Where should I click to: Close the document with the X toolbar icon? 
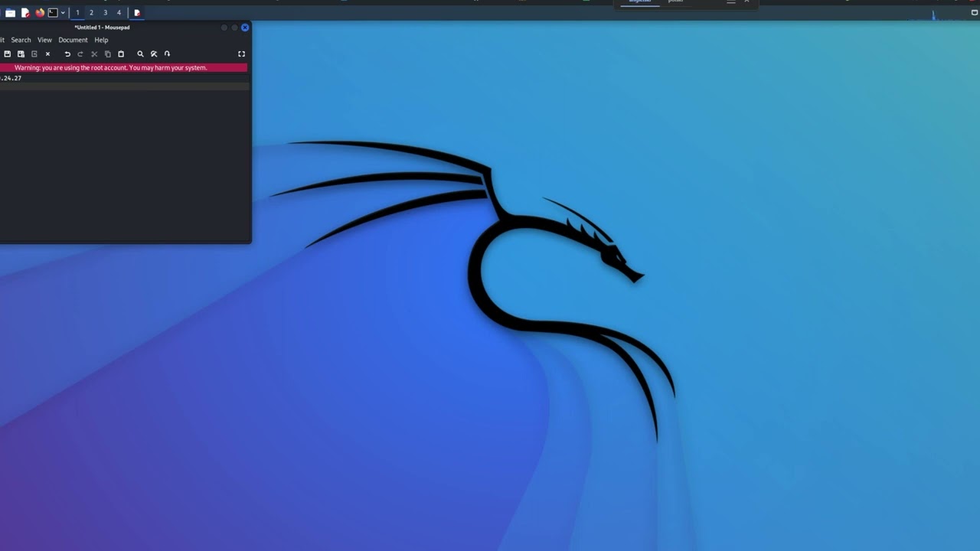47,54
